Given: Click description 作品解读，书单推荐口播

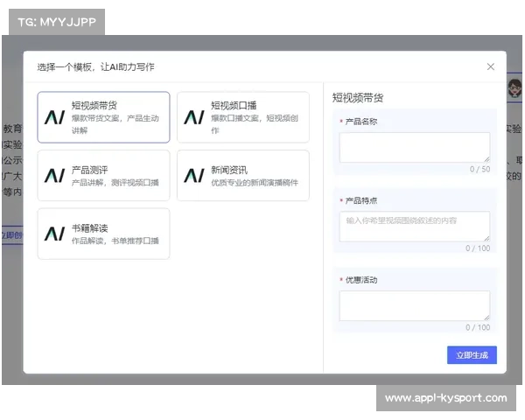Looking at the screenshot, I should pyautogui.click(x=115, y=241).
